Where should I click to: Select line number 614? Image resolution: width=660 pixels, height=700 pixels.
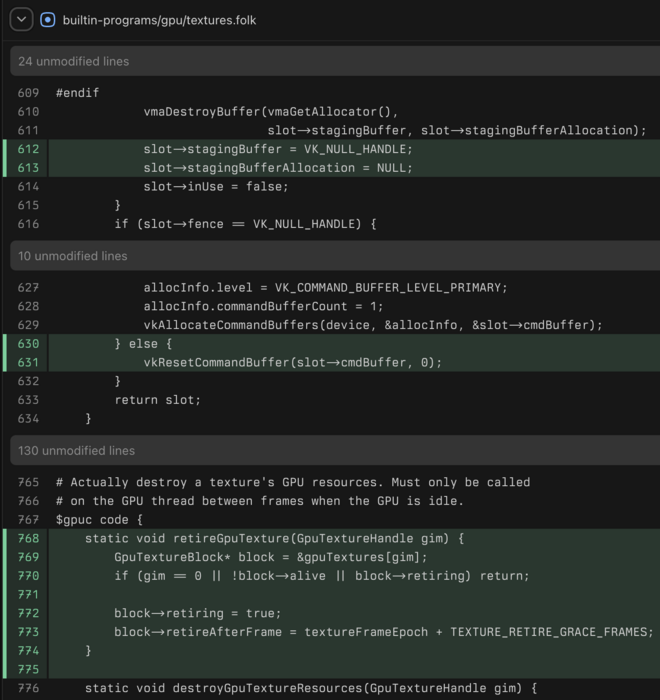click(28, 187)
